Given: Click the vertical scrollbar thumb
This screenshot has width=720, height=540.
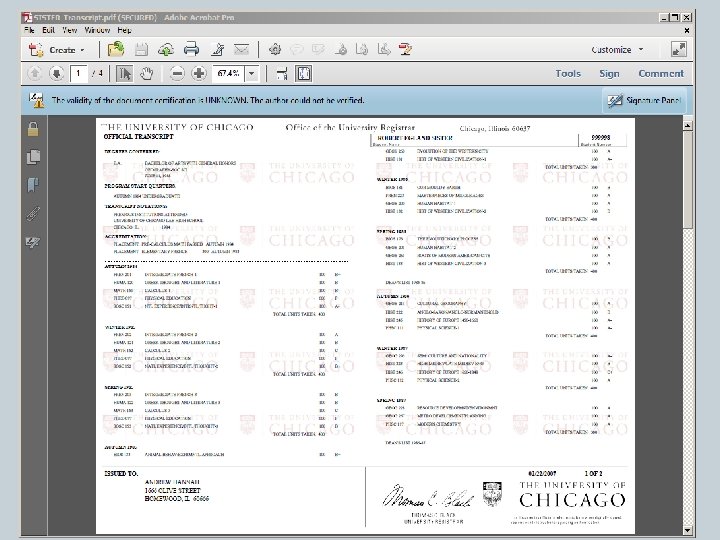Looking at the screenshot, I should pyautogui.click(x=687, y=179).
